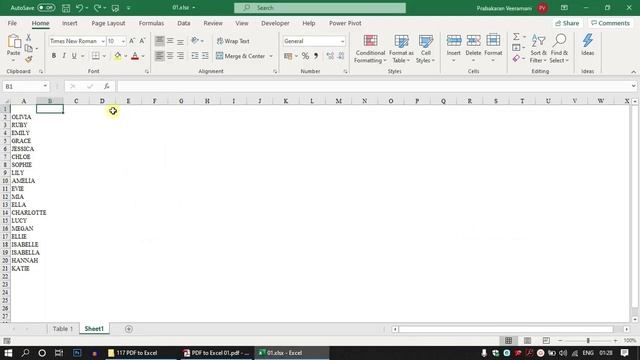Screen dimensions: 640x360
Task: Adjust the zoom slider handle
Action: (588, 340)
